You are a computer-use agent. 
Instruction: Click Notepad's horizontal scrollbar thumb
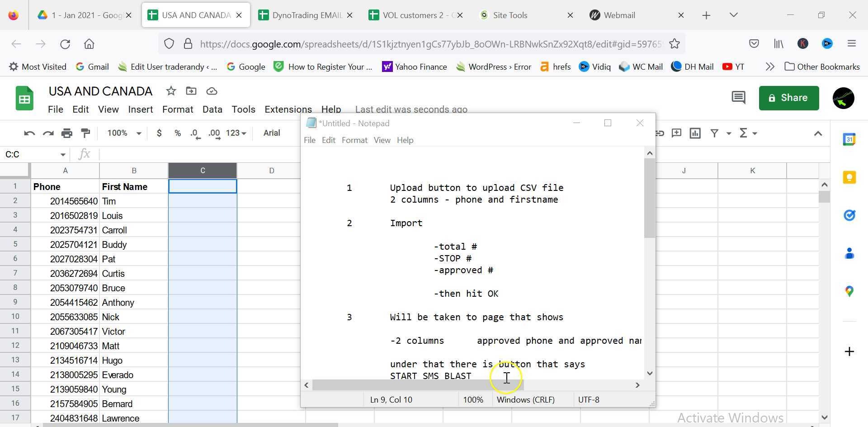point(417,385)
